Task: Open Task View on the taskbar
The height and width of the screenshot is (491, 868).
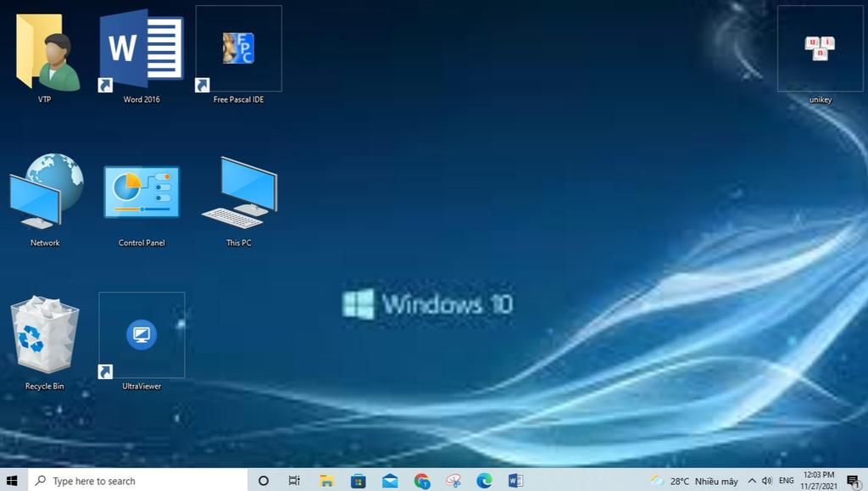Action: point(294,481)
